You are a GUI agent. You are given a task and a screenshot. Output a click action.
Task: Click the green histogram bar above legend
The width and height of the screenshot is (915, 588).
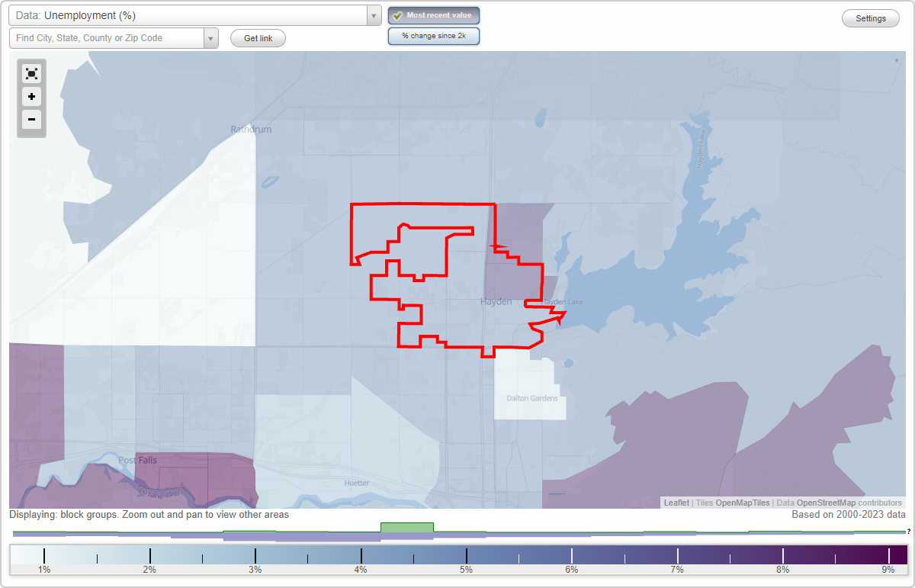pyautogui.click(x=407, y=527)
